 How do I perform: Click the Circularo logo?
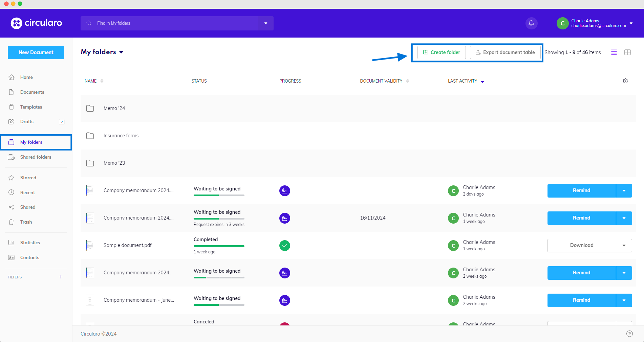pyautogui.click(x=36, y=23)
